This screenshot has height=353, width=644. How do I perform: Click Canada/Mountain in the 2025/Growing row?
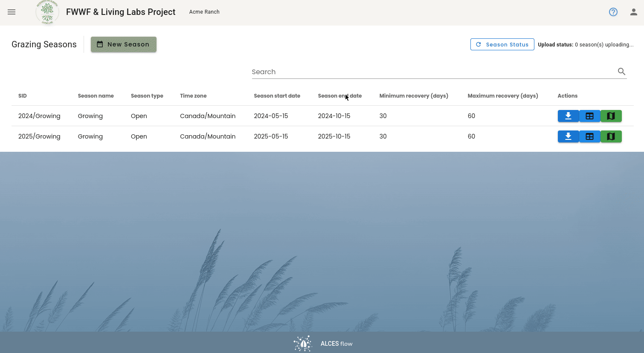[208, 136]
